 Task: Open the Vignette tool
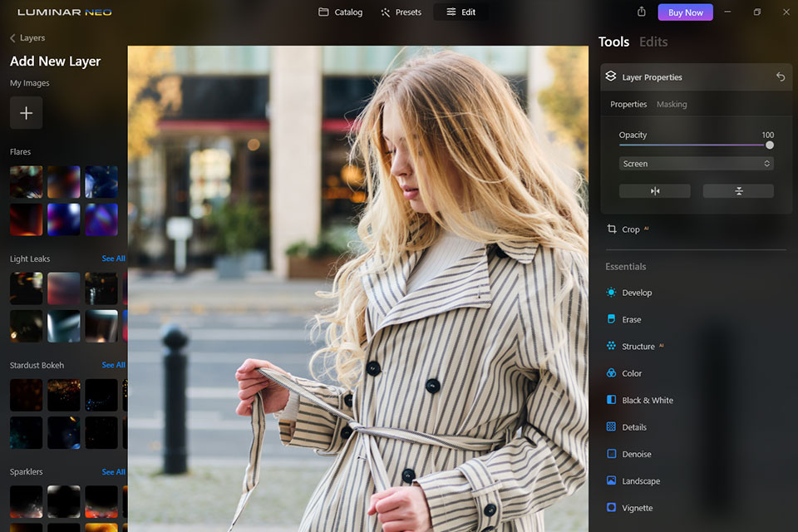click(x=629, y=508)
